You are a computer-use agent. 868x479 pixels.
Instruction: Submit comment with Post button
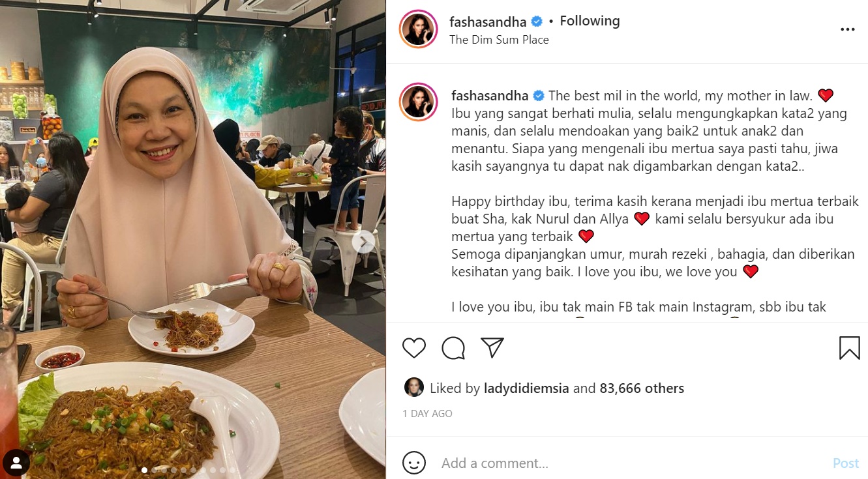click(x=846, y=463)
